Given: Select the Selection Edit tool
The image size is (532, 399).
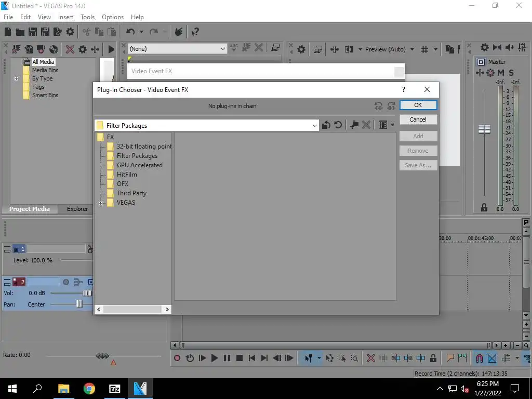Looking at the screenshot, I should click(x=342, y=358).
